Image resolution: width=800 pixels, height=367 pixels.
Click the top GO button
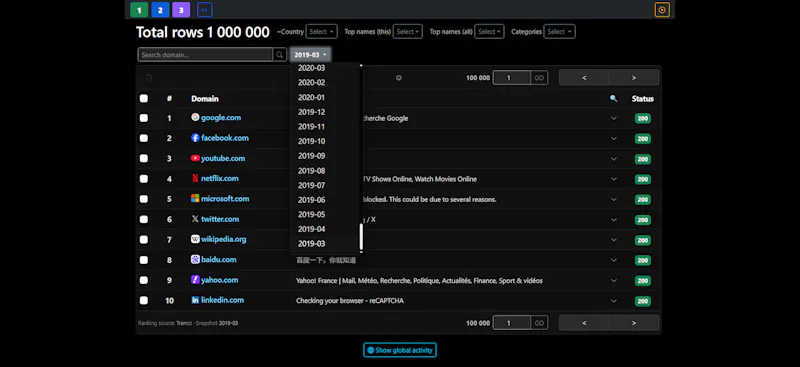[539, 78]
